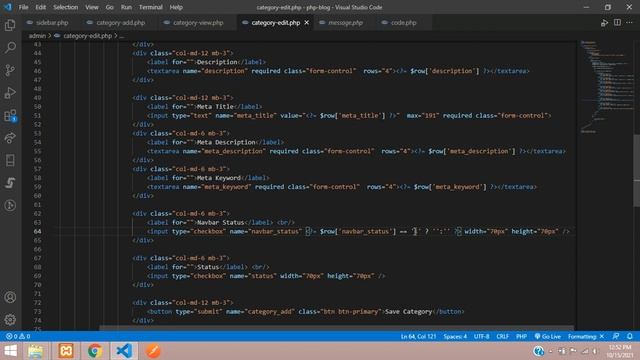Open the Live Share view icon

[10, 138]
